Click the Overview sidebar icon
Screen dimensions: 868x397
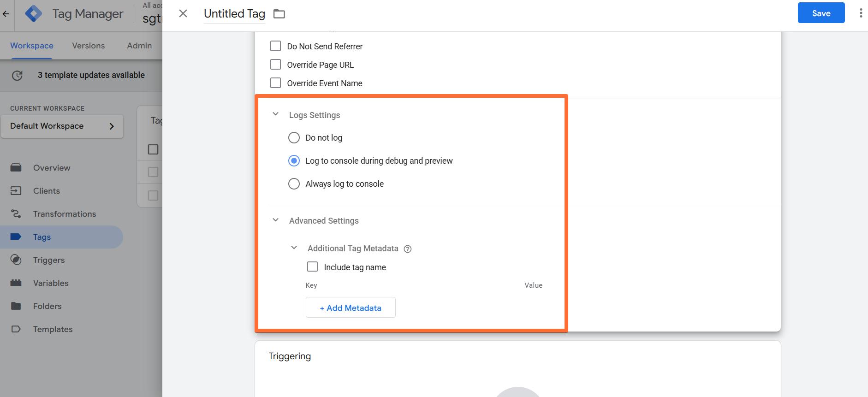(x=16, y=168)
